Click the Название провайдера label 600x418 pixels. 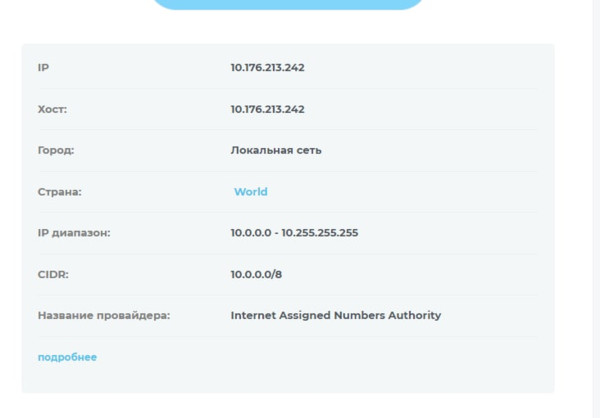click(x=104, y=315)
